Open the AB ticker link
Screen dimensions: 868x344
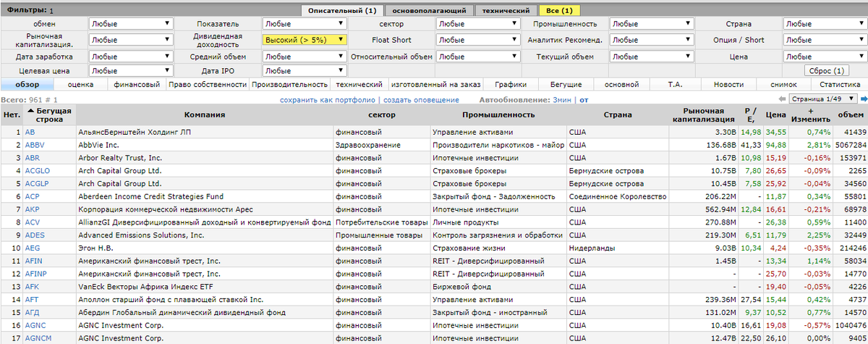point(30,132)
